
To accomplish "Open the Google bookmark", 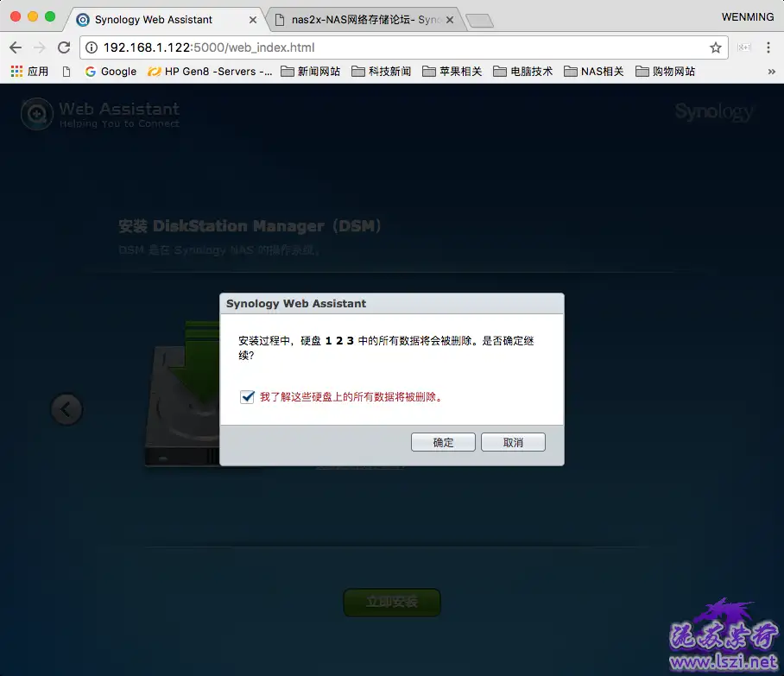I will (x=111, y=72).
